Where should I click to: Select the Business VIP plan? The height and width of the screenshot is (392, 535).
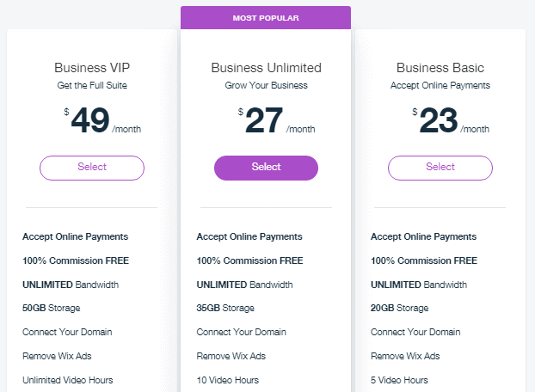pos(91,168)
